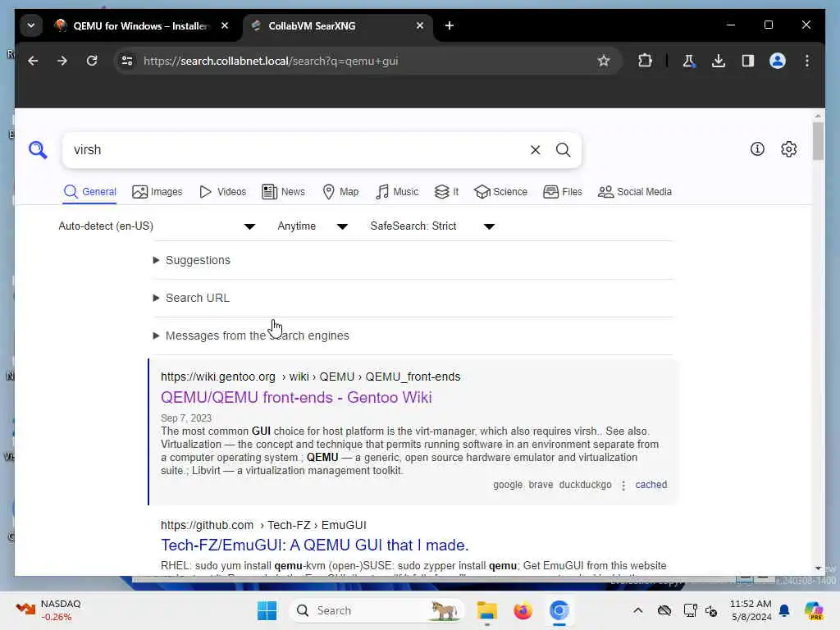This screenshot has height=630, width=840.
Task: Submit search with magnifier button
Action: click(x=563, y=150)
